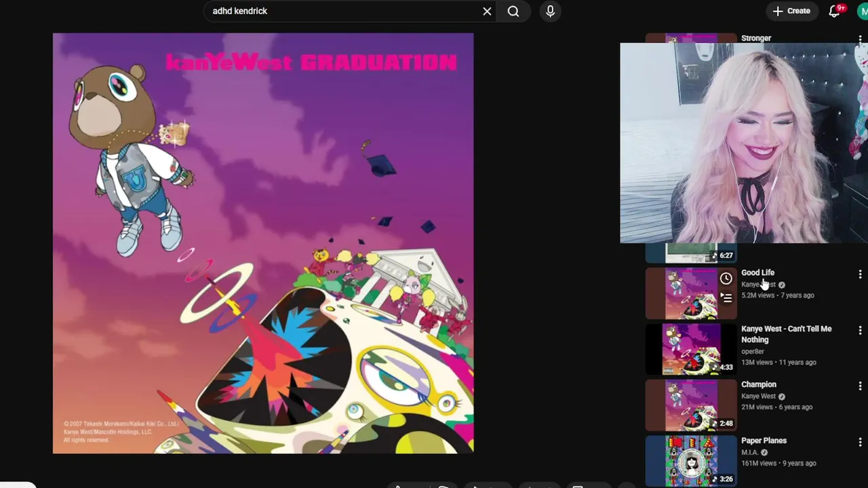Viewport: 868px width, 488px height.
Task: Click '21M views · 6 years ago' text
Action: (776, 407)
